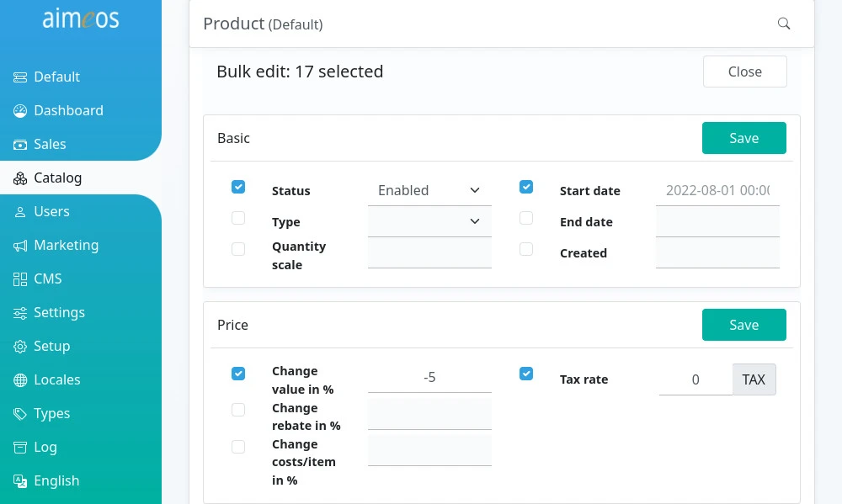Uncheck the Status checkbox
This screenshot has width=842, height=504.
238,187
